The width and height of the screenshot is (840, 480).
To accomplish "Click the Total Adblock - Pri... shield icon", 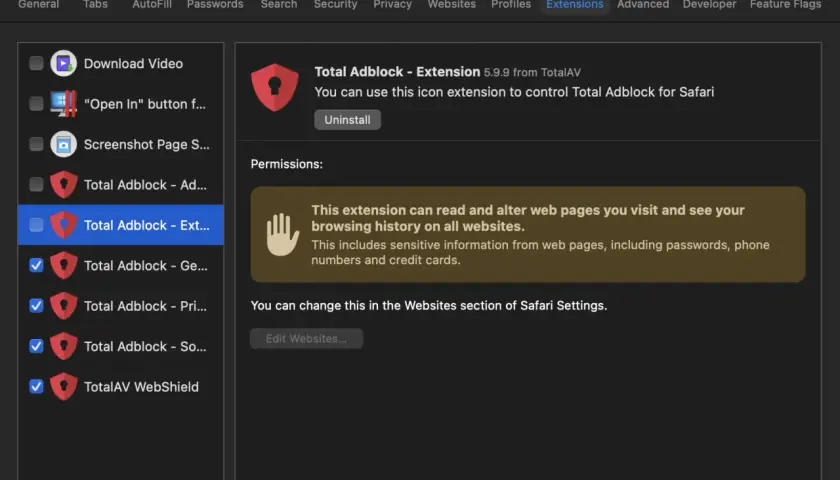I will pyautogui.click(x=64, y=306).
